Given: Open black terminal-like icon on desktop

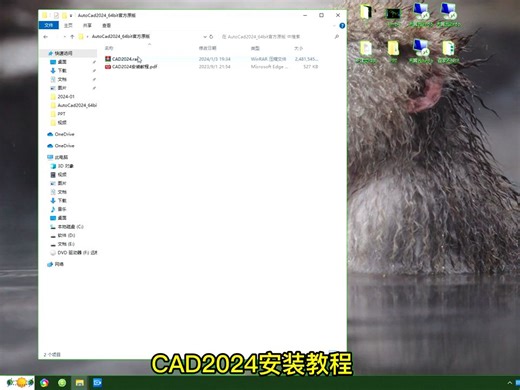Looking at the screenshot, I should [393, 14].
